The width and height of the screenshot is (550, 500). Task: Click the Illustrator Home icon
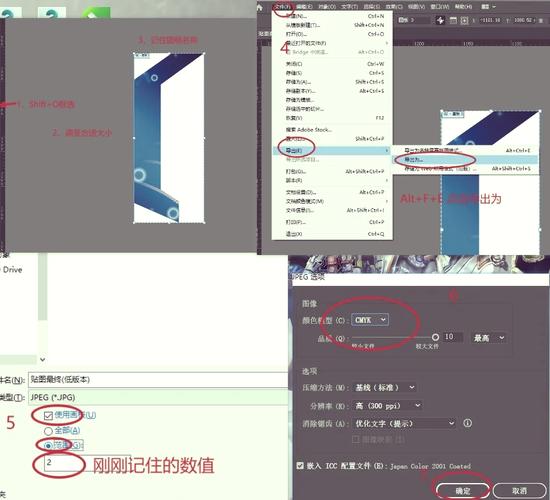[x=260, y=7]
